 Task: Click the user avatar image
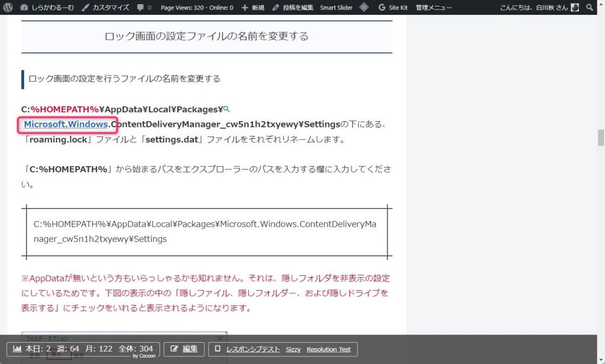(x=575, y=8)
